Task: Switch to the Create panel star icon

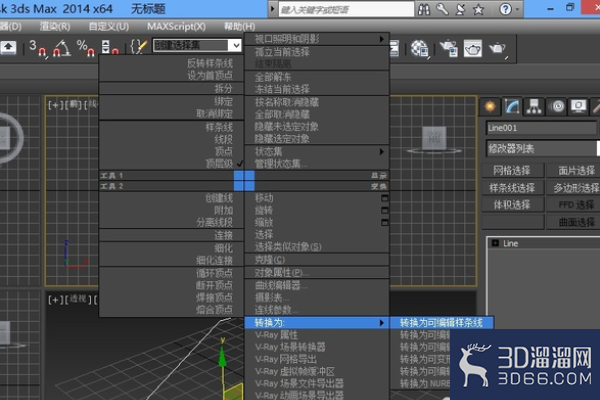Action: (x=490, y=106)
